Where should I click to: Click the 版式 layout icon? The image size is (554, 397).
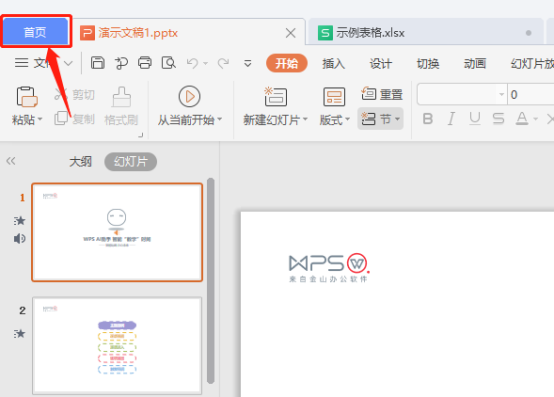[334, 96]
